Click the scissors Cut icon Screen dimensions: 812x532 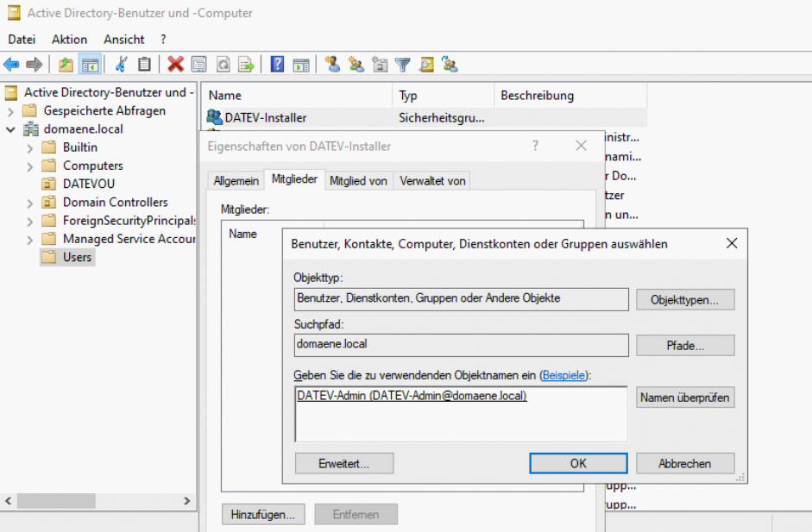[121, 65]
